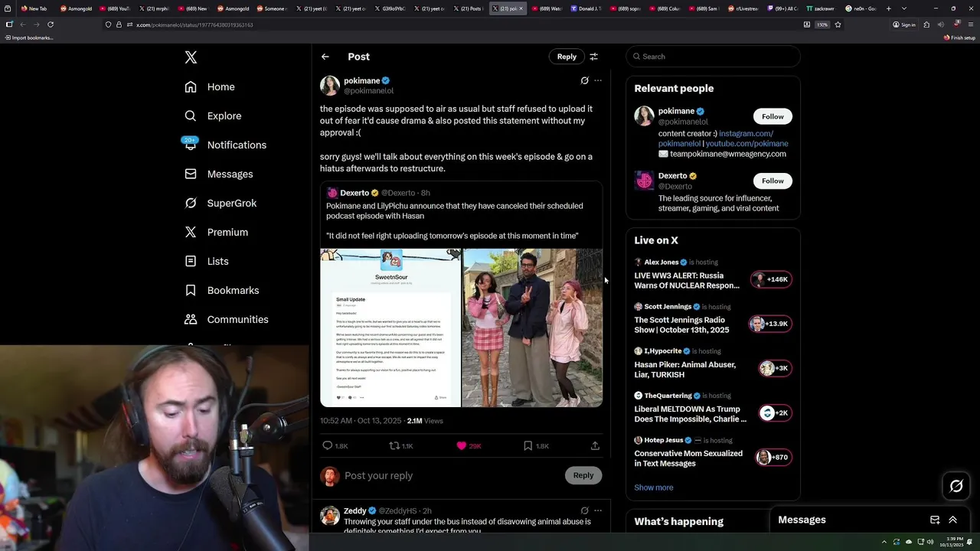The image size is (980, 551).
Task: Open Zeddy's profile name link
Action: pyautogui.click(x=354, y=510)
